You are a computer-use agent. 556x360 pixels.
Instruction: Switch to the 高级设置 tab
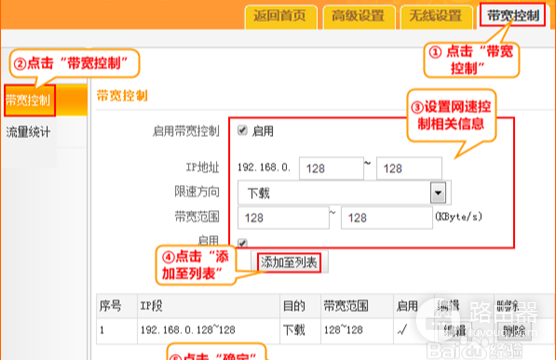click(x=359, y=17)
